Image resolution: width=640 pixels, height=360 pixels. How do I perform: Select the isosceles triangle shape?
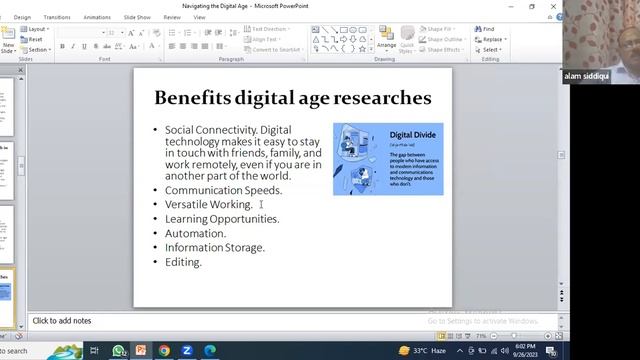tap(316, 39)
